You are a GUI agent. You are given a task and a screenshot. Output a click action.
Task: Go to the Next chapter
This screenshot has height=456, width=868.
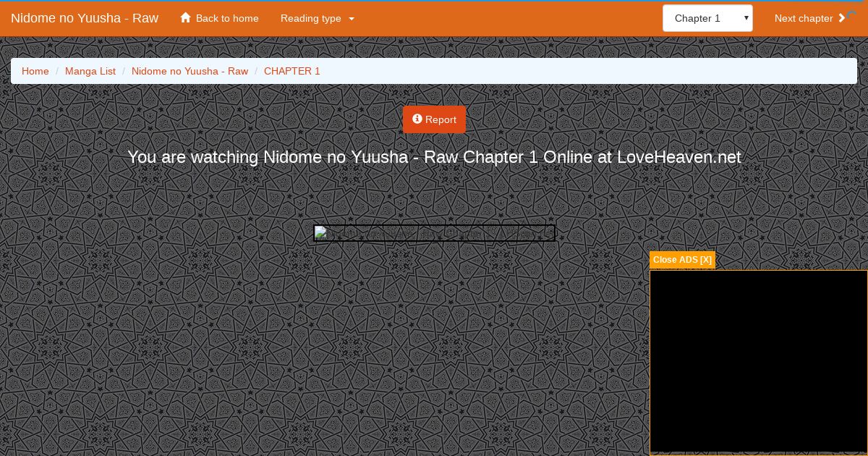(810, 18)
